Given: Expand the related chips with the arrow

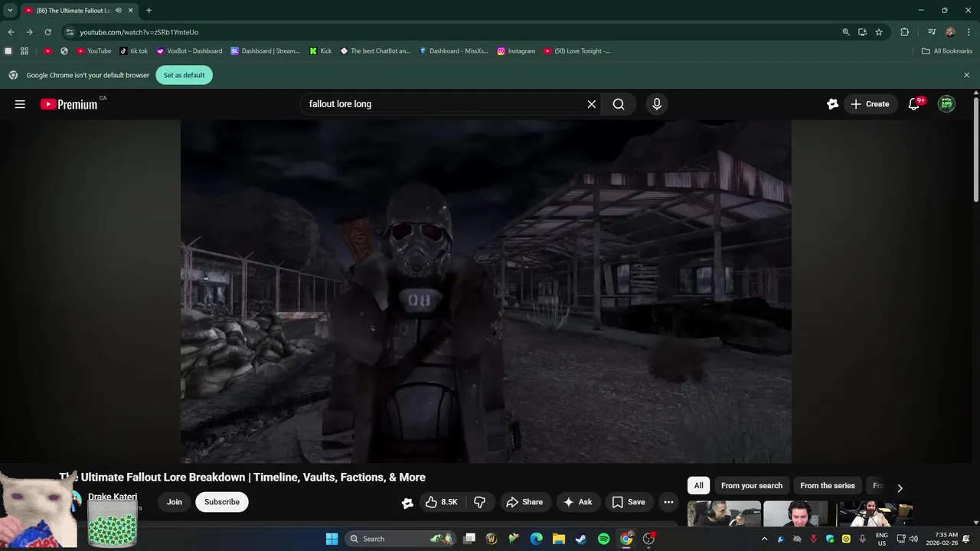Looking at the screenshot, I should tap(900, 487).
